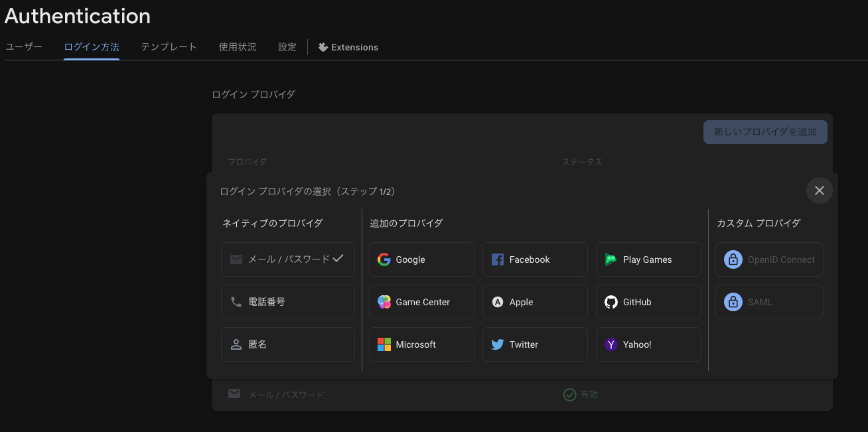This screenshot has width=868, height=432.
Task: Click the OpenID Connect custom provider
Action: pyautogui.click(x=769, y=259)
